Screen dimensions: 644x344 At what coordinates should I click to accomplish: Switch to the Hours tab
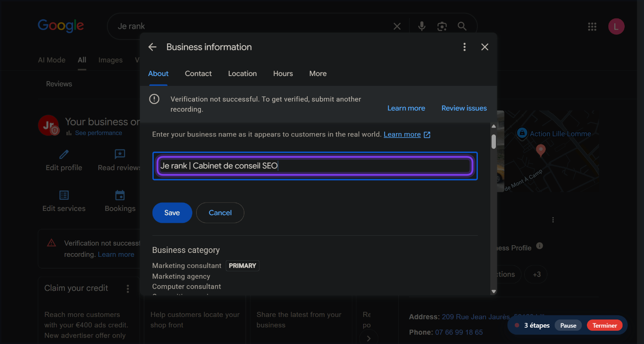point(283,74)
